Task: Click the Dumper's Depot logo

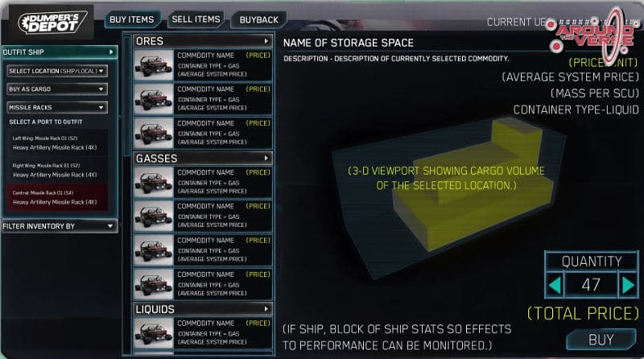Action: pyautogui.click(x=52, y=23)
